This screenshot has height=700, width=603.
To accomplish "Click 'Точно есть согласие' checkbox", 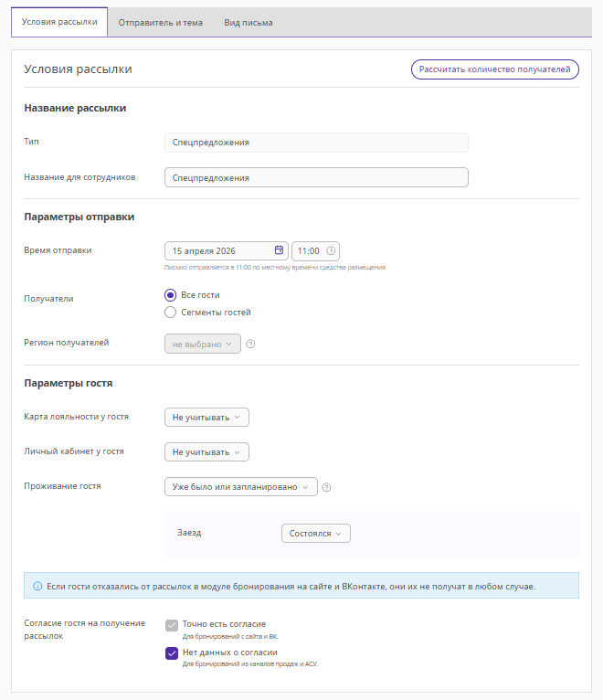I will coord(172,625).
